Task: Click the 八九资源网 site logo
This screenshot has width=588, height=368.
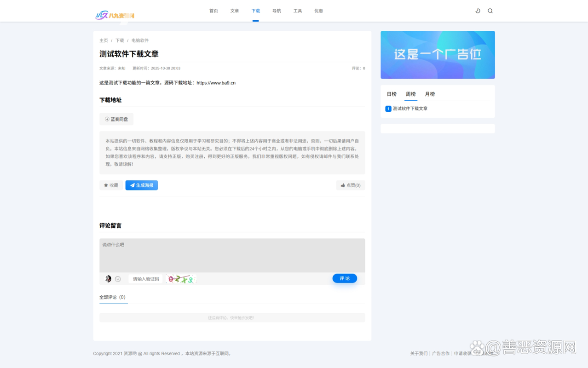Action: 116,15
